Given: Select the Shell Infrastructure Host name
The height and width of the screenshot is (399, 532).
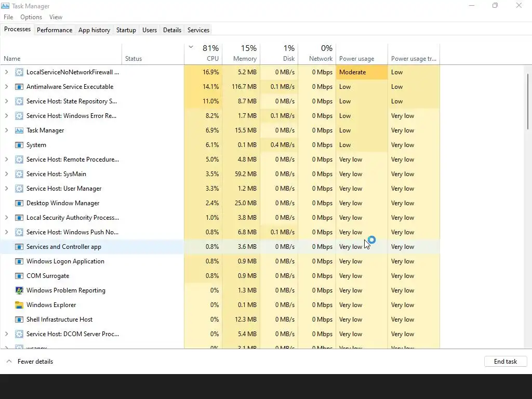Looking at the screenshot, I should click(59, 320).
